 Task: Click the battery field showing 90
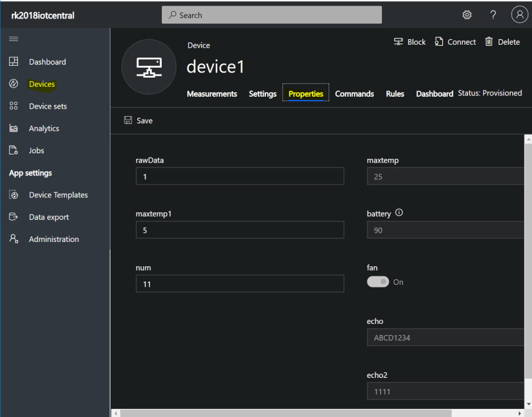445,230
